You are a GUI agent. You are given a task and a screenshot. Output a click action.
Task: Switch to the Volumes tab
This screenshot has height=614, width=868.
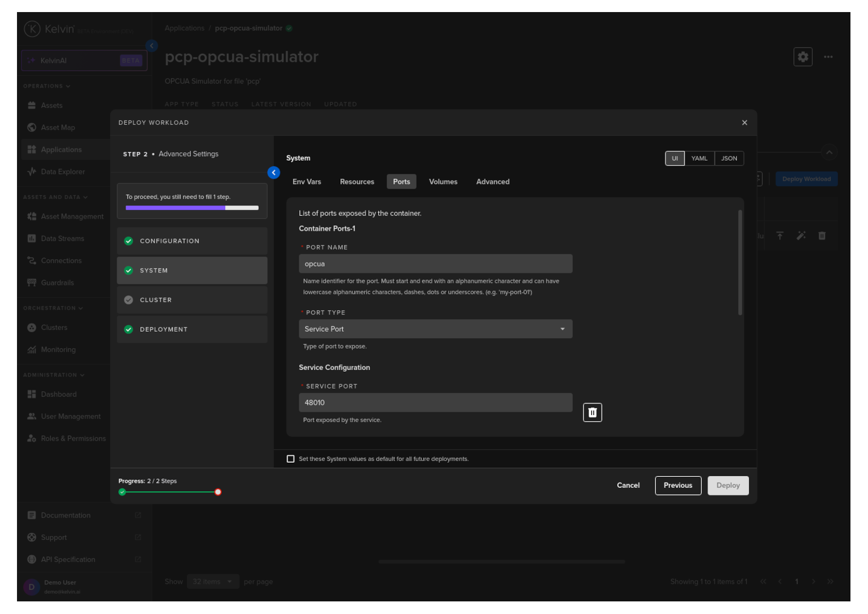[x=443, y=182]
